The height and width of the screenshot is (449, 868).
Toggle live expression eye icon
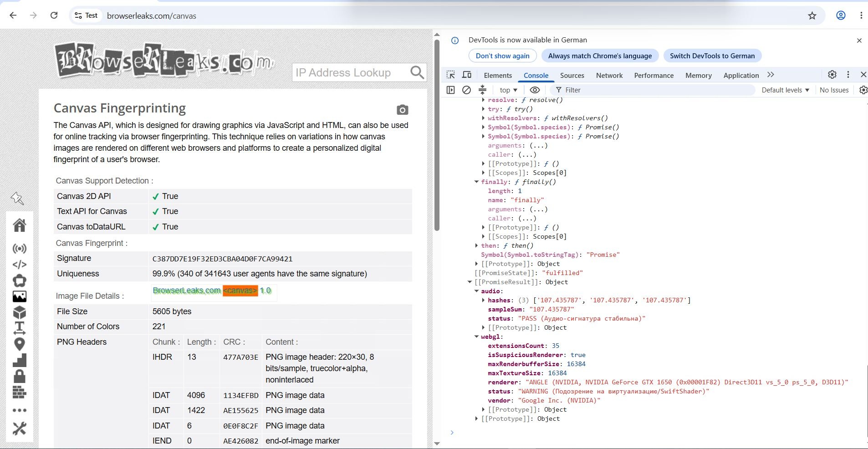pyautogui.click(x=535, y=90)
